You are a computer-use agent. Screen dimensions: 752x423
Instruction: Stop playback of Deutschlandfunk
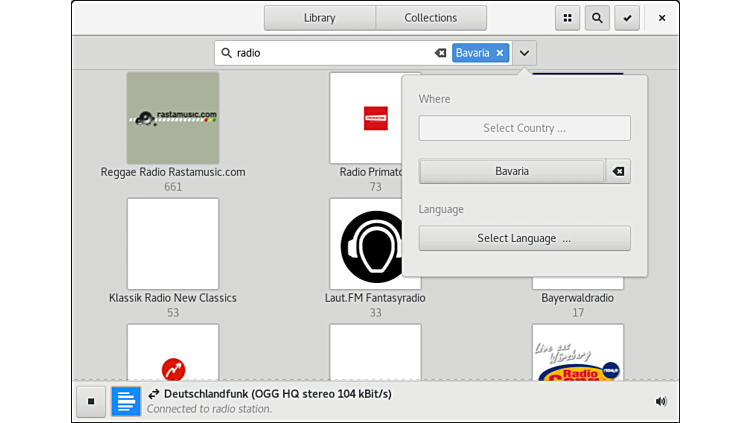tap(91, 401)
